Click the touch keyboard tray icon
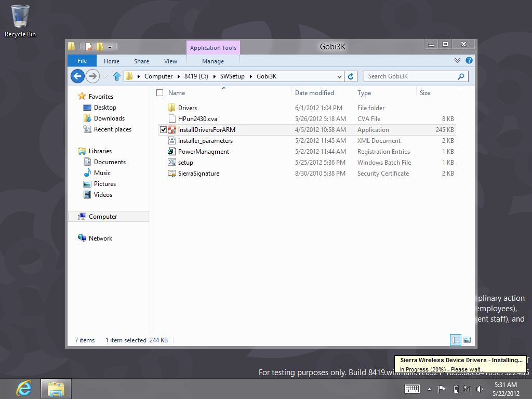This screenshot has height=399, width=532. pos(412,389)
